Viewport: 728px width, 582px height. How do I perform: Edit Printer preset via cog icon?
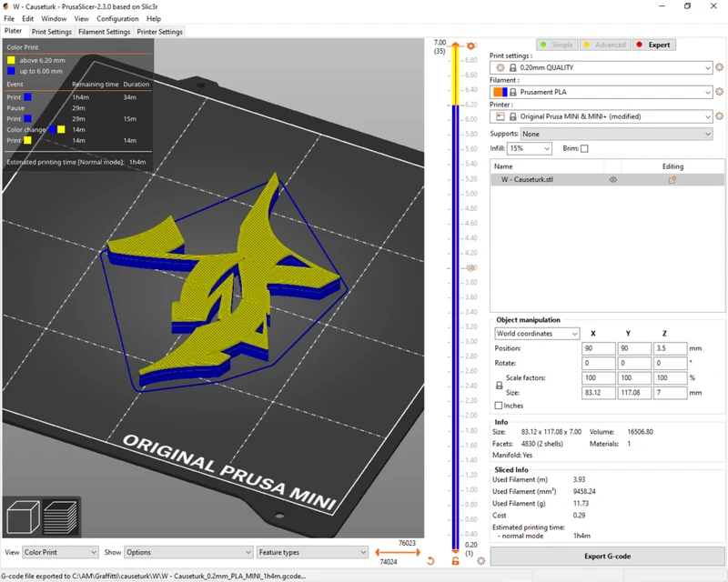tap(719, 116)
